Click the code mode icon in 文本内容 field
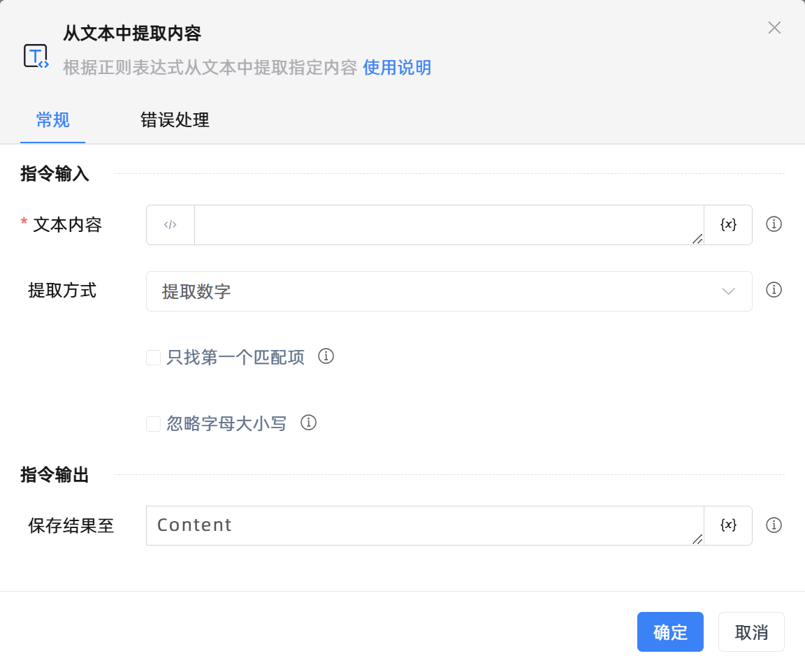 [x=171, y=225]
